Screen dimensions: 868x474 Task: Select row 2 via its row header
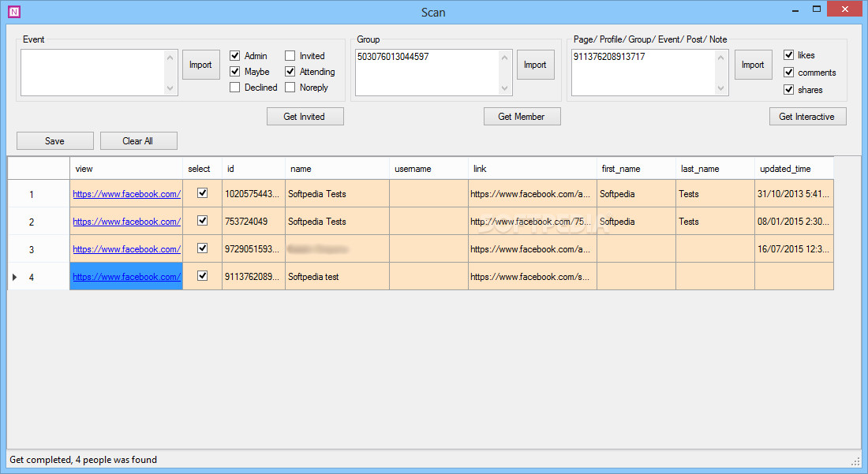tap(39, 222)
